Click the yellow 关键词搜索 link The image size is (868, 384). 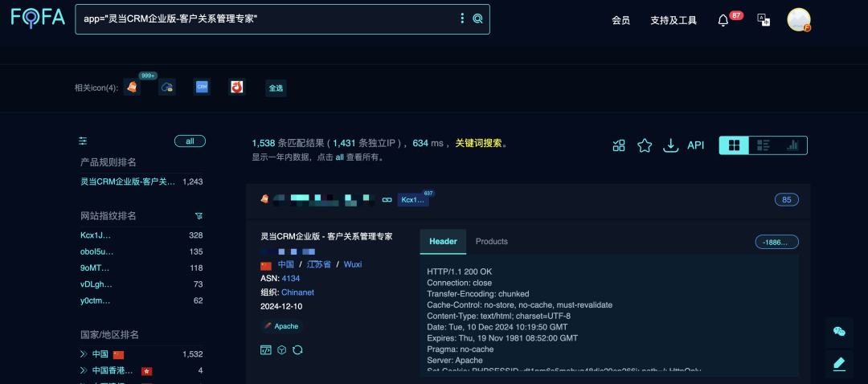point(478,143)
